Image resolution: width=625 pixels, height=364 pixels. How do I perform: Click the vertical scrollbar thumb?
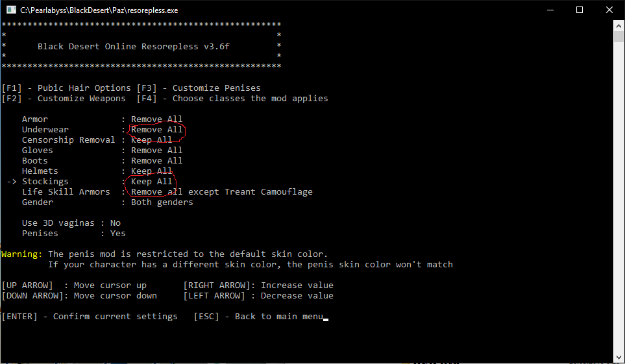pos(619,36)
